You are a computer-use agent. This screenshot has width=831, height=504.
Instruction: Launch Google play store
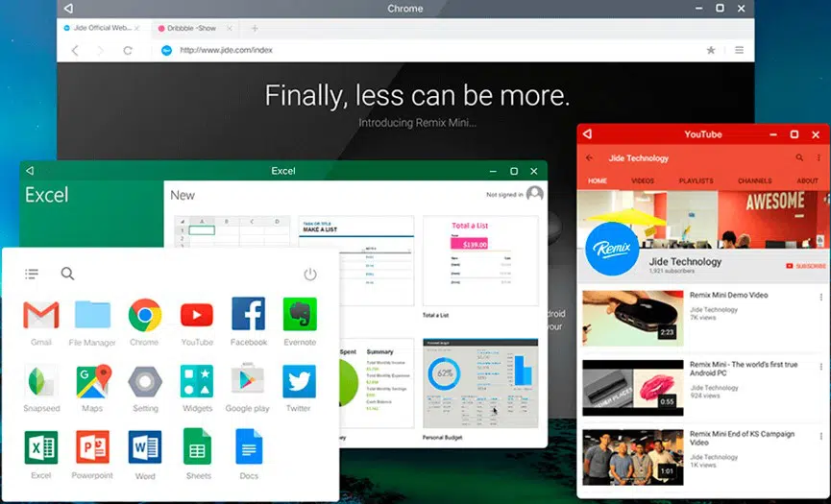pyautogui.click(x=248, y=380)
